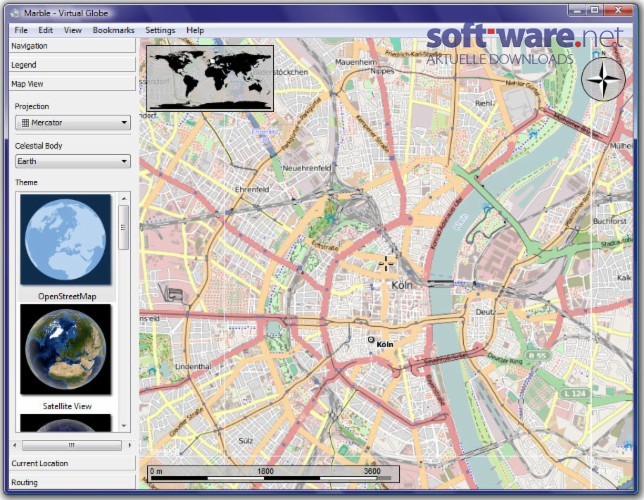Click the 'Sülz' label on map
The image size is (644, 500).
pyautogui.click(x=246, y=441)
